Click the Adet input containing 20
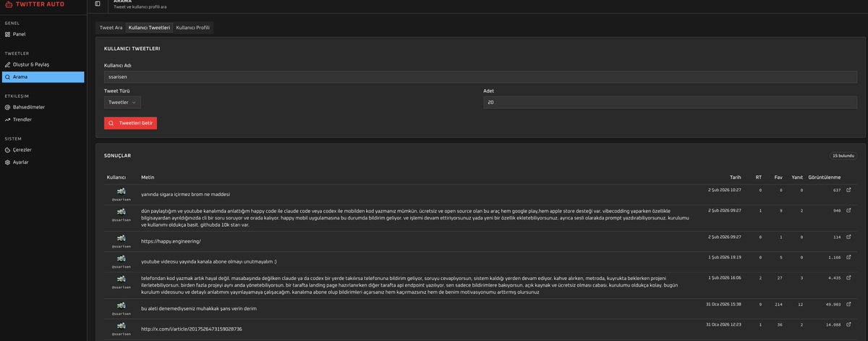The image size is (868, 341). (x=670, y=103)
